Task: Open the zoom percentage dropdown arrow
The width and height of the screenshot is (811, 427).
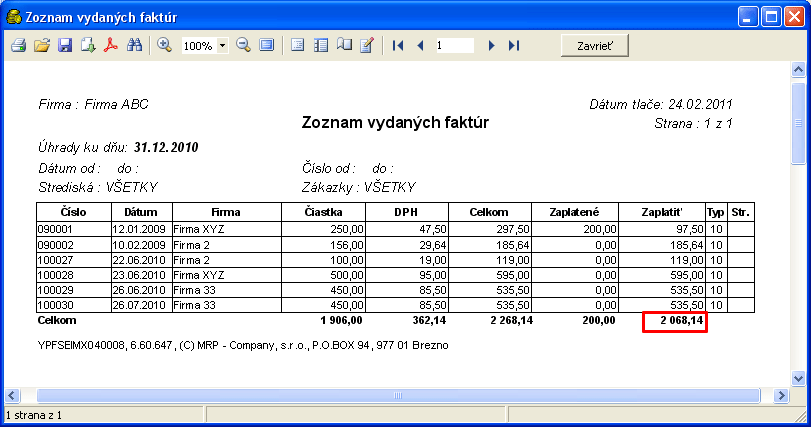Action: (222, 45)
